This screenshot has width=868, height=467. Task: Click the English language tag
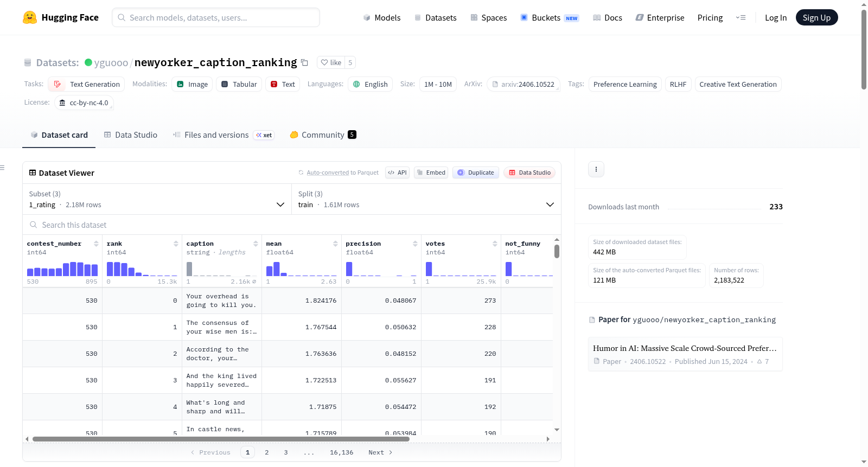371,84
